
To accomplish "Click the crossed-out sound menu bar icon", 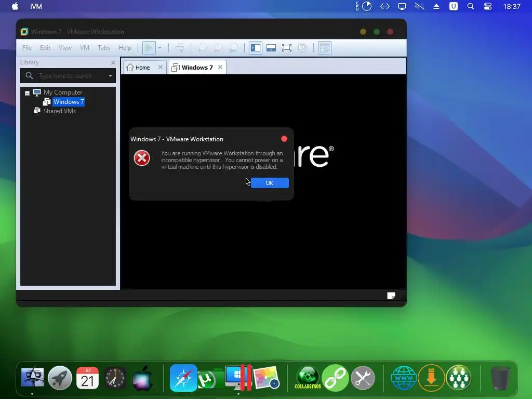I will coord(419,6).
